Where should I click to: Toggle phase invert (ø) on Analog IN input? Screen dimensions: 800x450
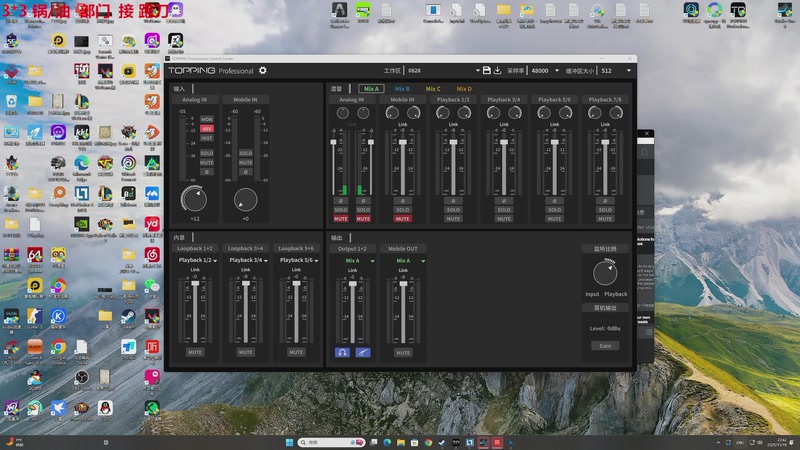pyautogui.click(x=206, y=171)
